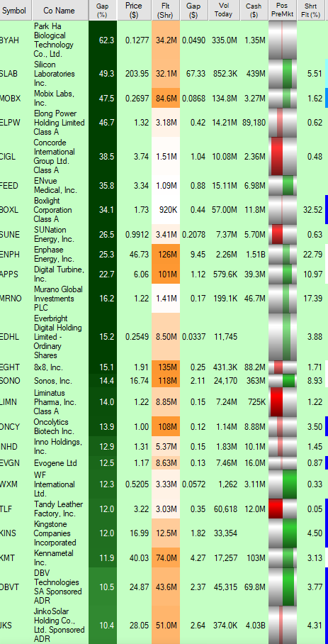Click Oncolytics Biotech Inc. company name
Screen dimensions: 328x644
(x=54, y=427)
